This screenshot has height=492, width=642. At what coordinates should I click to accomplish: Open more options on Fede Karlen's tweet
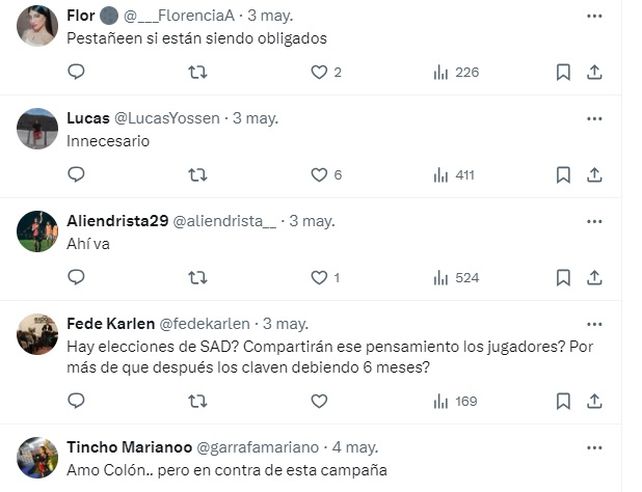pyautogui.click(x=594, y=324)
